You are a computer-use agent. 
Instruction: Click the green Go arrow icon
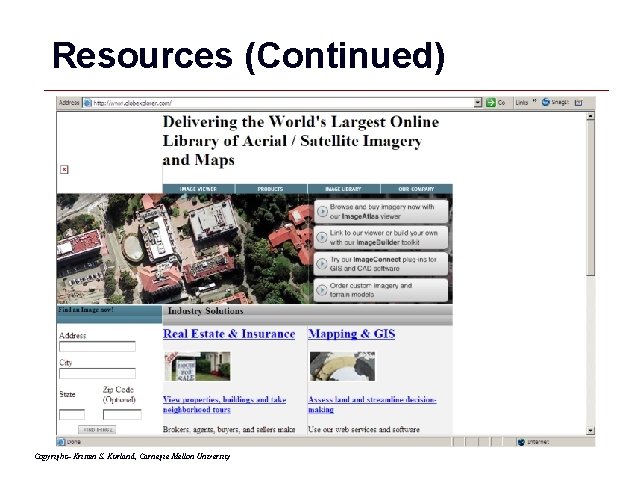pyautogui.click(x=490, y=103)
